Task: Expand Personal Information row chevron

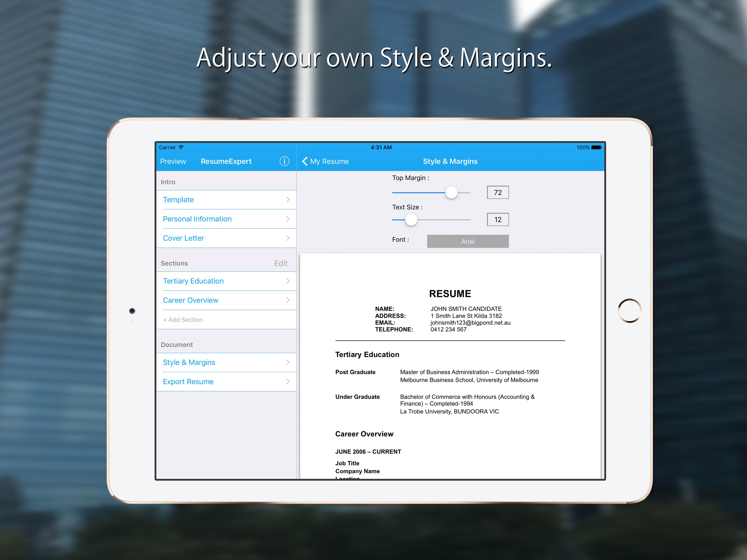Action: (288, 219)
